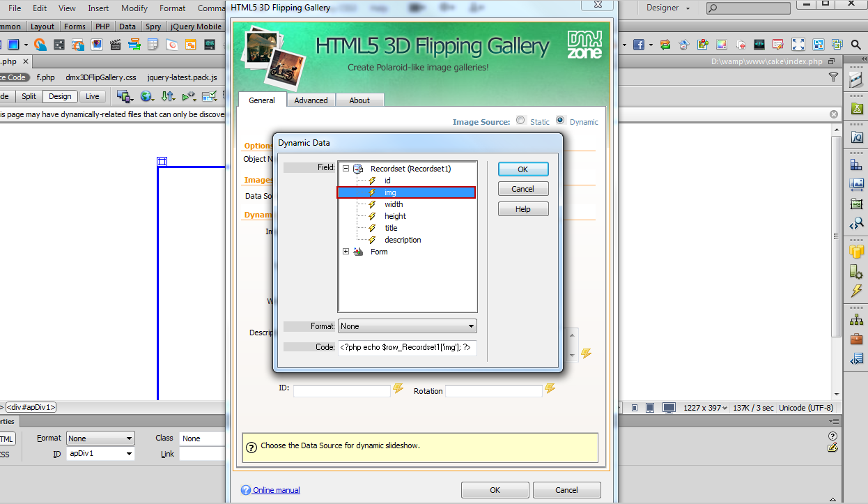Click the lightning icon beside the ID field
The height and width of the screenshot is (504, 868).
point(398,388)
